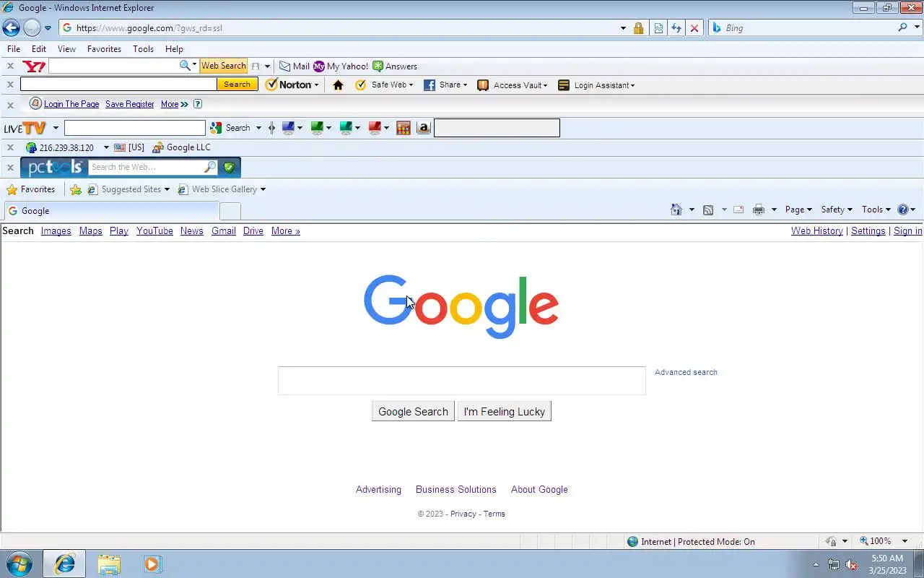Click the Norton home icon
The width and height of the screenshot is (924, 578).
click(338, 85)
